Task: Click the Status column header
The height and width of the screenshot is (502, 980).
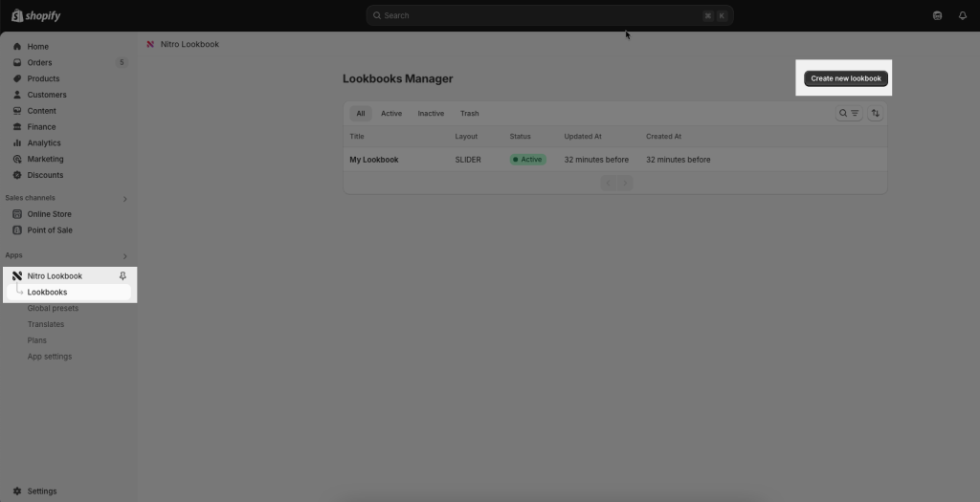Action: point(520,137)
